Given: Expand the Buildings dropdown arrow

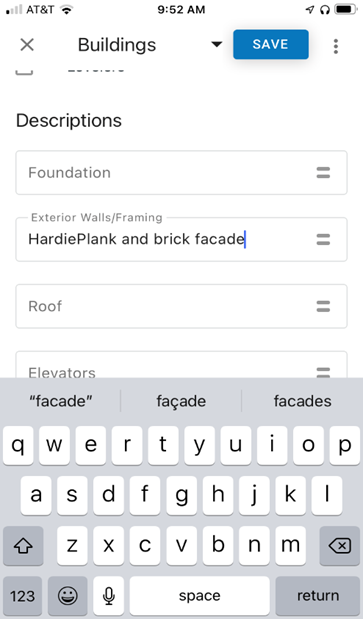Looking at the screenshot, I should pyautogui.click(x=216, y=45).
